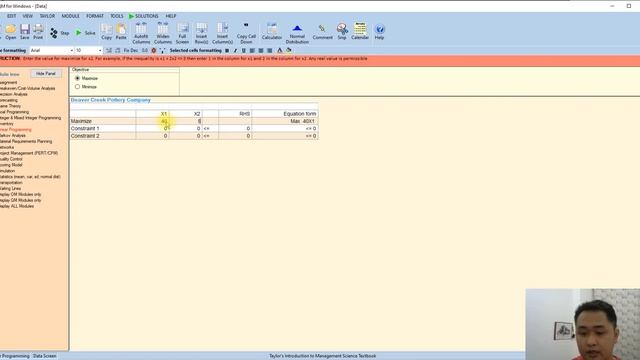Select the Minimize objective radio button
The width and height of the screenshot is (640, 360).
pyautogui.click(x=78, y=87)
